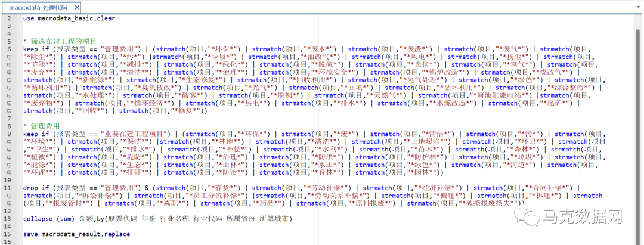
Task: Click the string '"*河池汇能电站*"' in the code
Action: [503, 95]
